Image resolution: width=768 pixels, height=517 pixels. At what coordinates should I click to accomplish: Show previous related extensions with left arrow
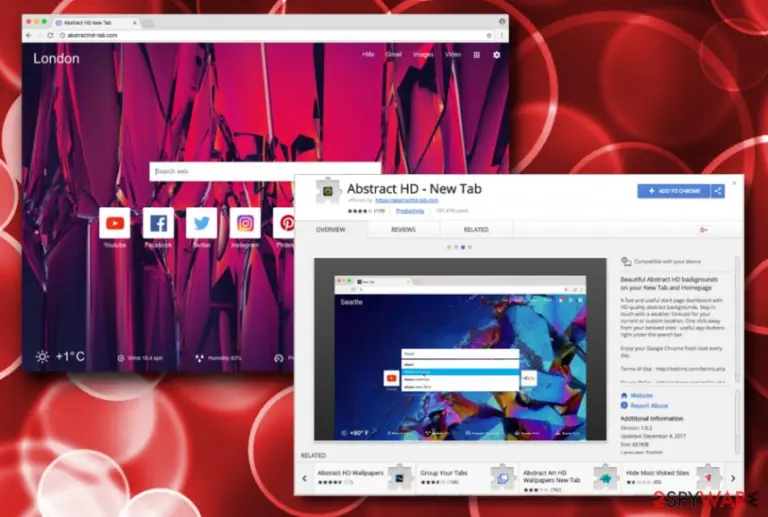305,478
